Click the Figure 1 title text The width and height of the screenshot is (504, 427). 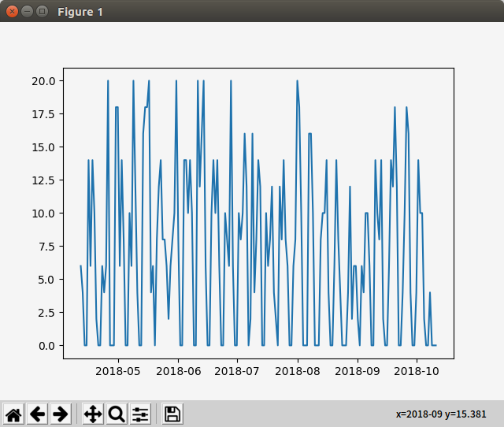click(x=80, y=12)
